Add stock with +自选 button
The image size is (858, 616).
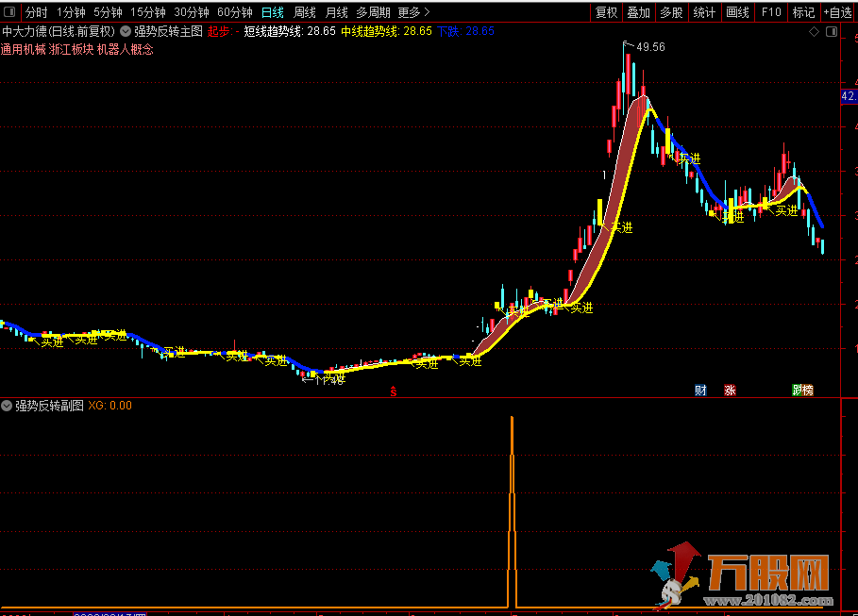pos(838,12)
